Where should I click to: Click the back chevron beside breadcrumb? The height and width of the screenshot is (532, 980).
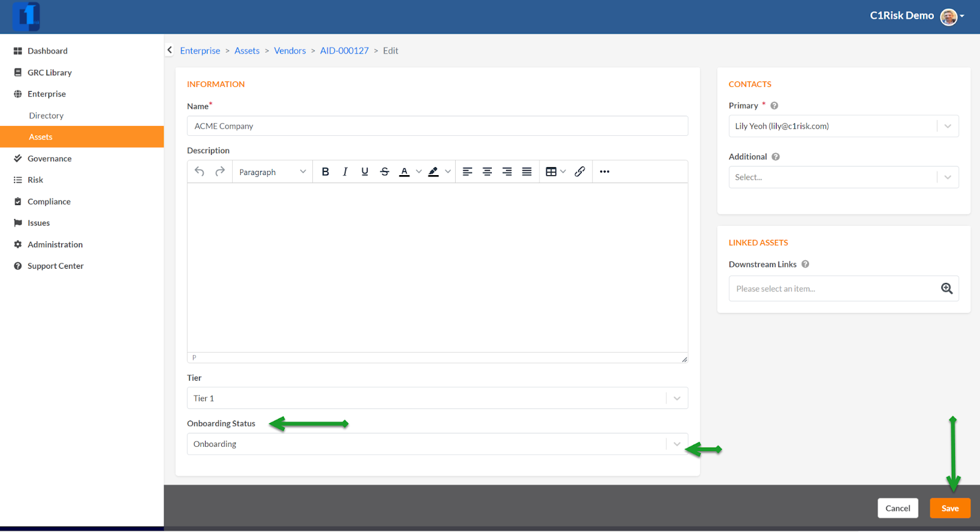[x=170, y=50]
